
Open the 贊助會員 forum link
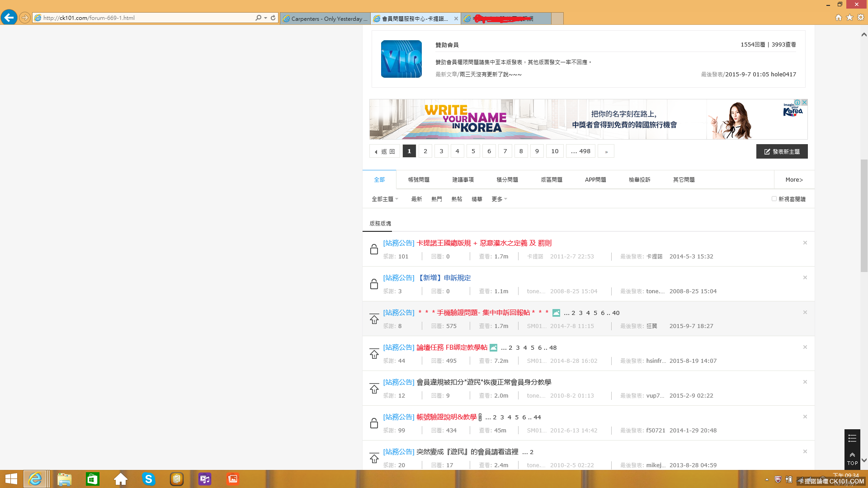447,45
